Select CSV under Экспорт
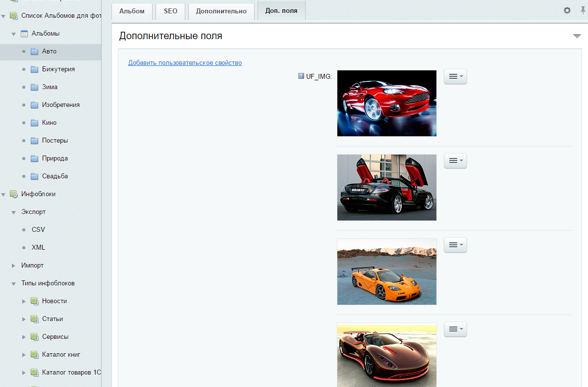The width and height of the screenshot is (588, 387). 38,230
